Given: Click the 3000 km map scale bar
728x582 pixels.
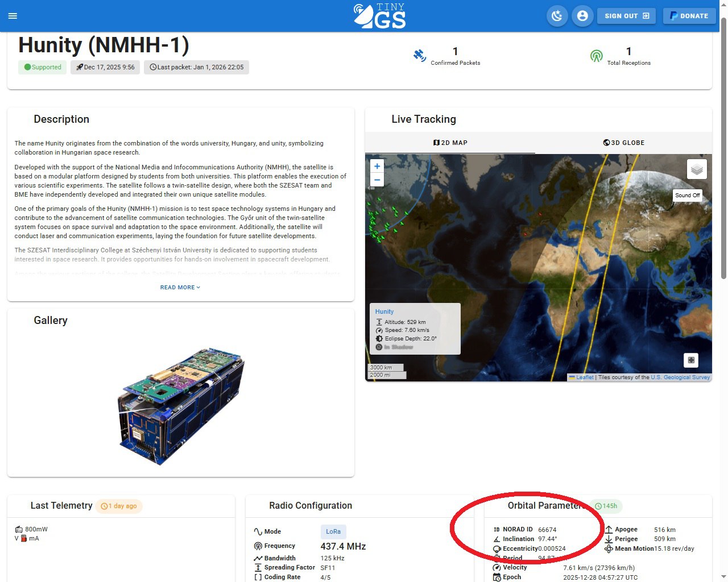Looking at the screenshot, I should click(x=386, y=368).
